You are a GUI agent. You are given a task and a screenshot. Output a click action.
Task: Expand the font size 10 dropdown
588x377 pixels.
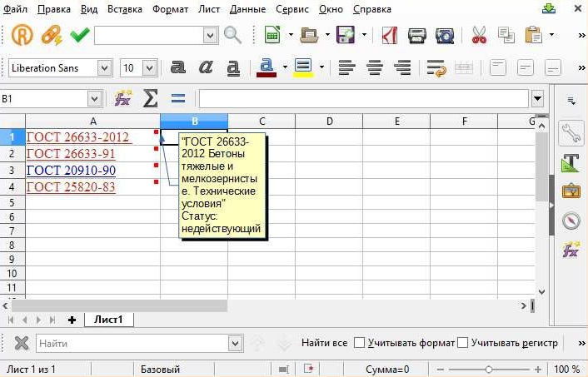[150, 68]
